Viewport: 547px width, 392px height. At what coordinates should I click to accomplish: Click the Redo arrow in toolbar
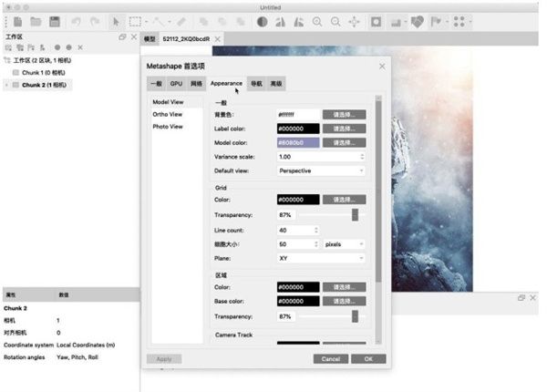[94, 21]
